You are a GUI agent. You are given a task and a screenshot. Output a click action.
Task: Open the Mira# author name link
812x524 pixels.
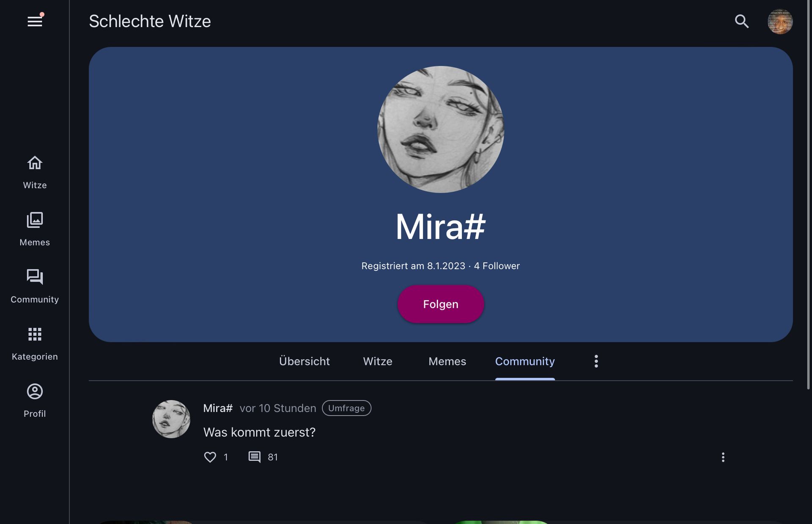[x=218, y=408]
